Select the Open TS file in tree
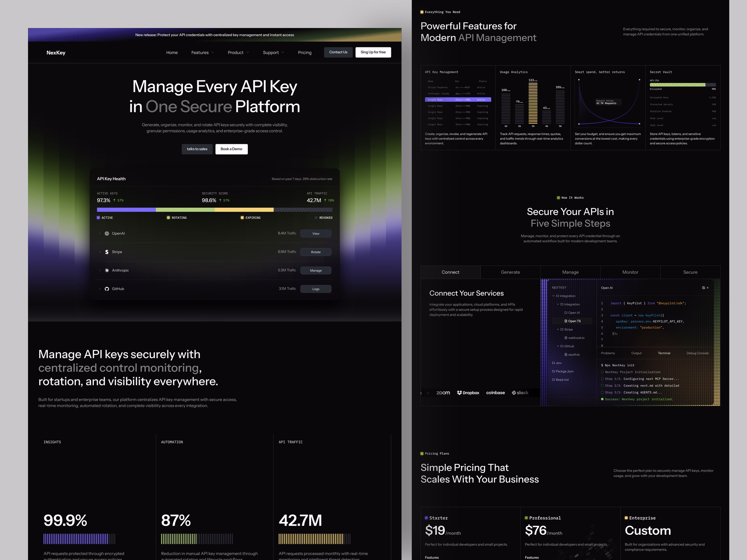The width and height of the screenshot is (747, 560). tap(572, 321)
